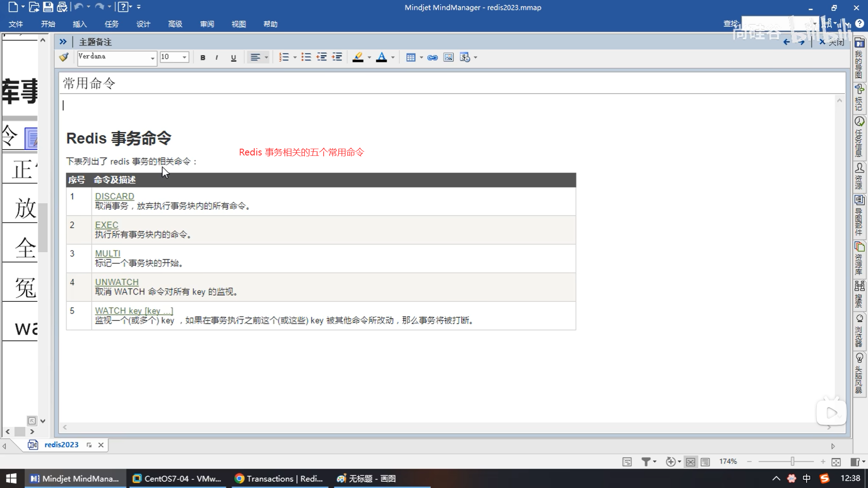The height and width of the screenshot is (488, 868).
Task: Click the filter icon in status bar
Action: pyautogui.click(x=646, y=461)
